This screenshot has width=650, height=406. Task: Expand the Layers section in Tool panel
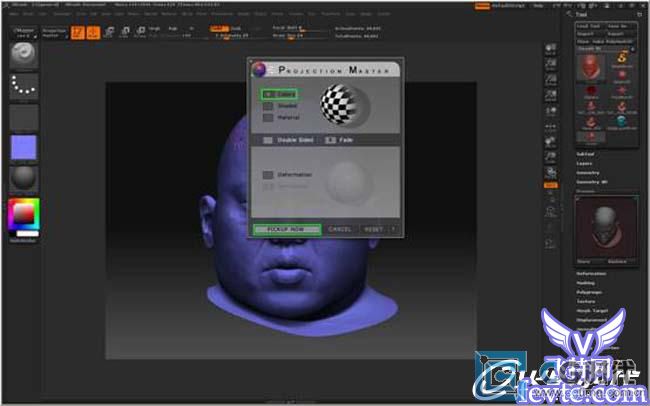tap(585, 163)
